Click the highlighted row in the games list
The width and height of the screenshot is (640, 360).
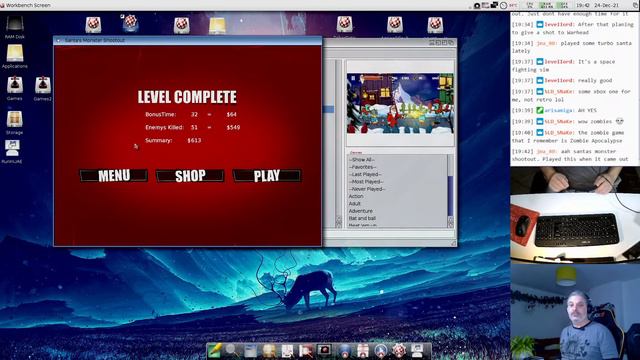click(329, 109)
